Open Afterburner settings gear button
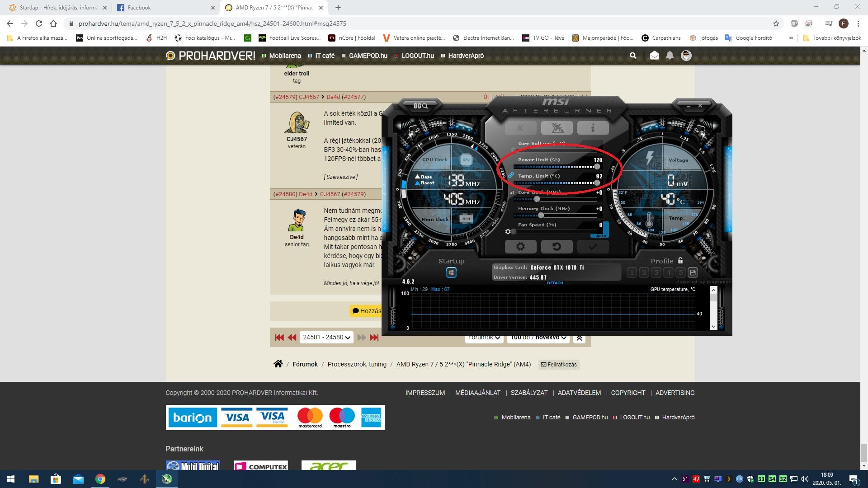Viewport: 868px width, 488px height. tap(520, 247)
